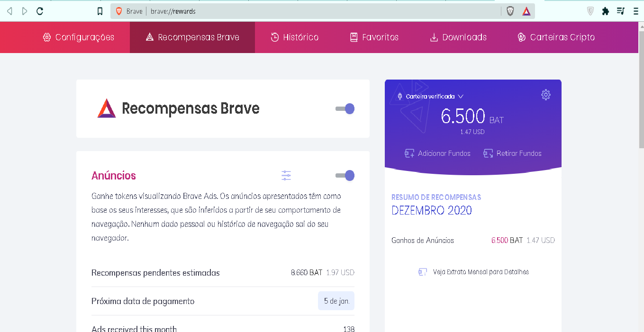644x332 pixels.
Task: Click the 1.97 USD pending rewards value
Action: pyautogui.click(x=340, y=273)
